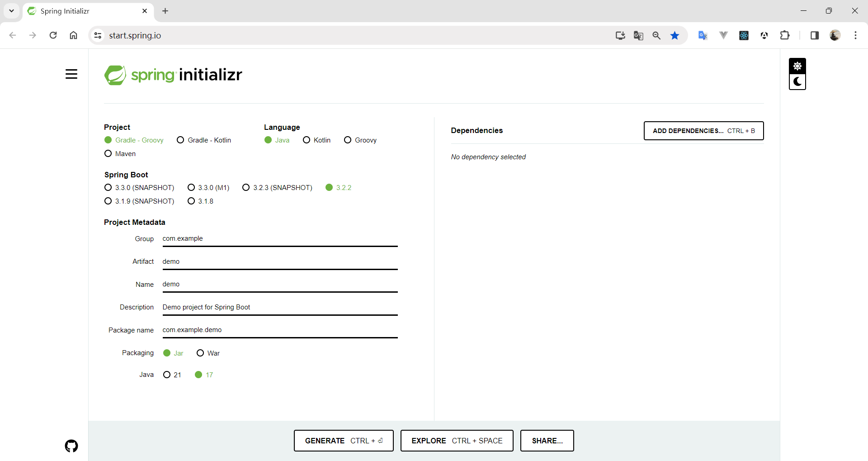868x461 pixels.
Task: Toggle the browser side panel icon
Action: tap(815, 35)
